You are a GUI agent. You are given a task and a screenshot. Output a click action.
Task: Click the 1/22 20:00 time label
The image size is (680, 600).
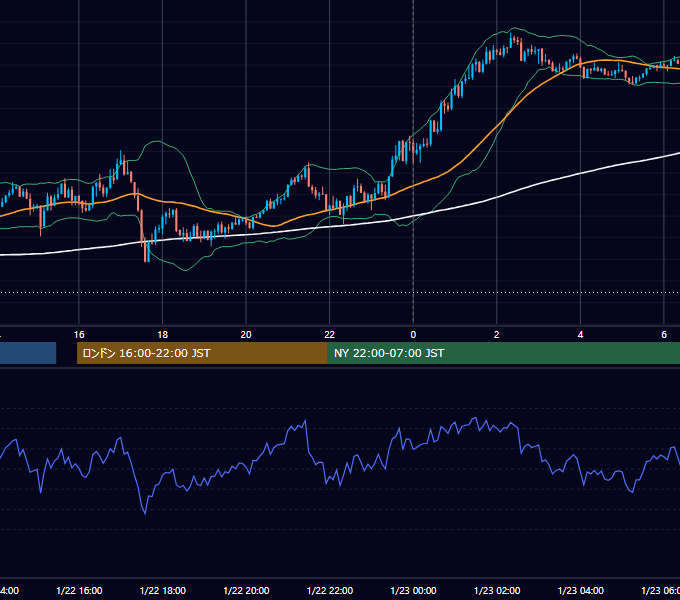(x=246, y=590)
